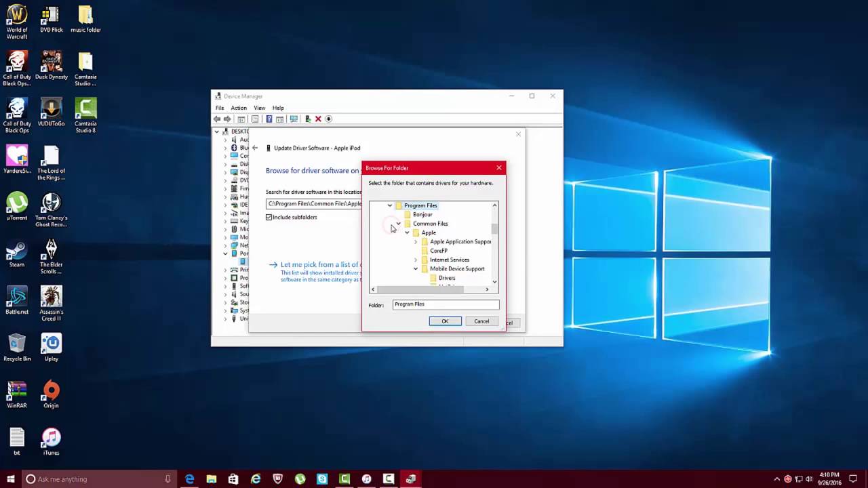Viewport: 868px width, 488px height.
Task: Select the Drivers folder
Action: pyautogui.click(x=446, y=278)
